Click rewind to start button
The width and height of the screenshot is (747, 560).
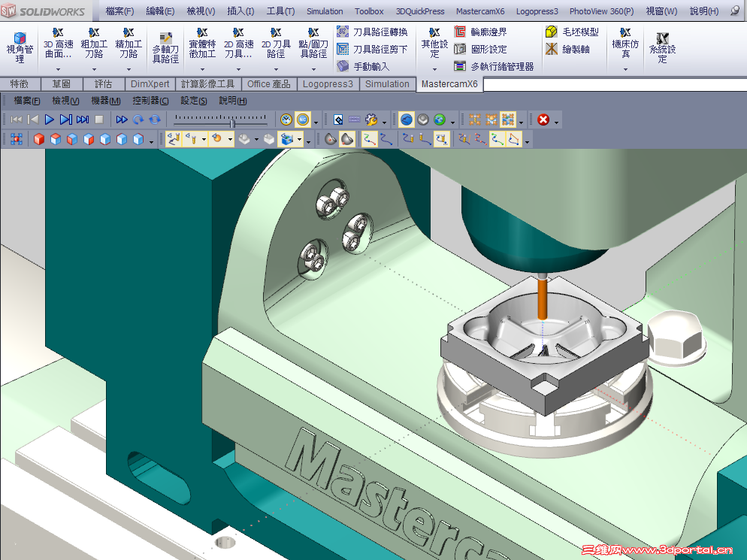17,120
